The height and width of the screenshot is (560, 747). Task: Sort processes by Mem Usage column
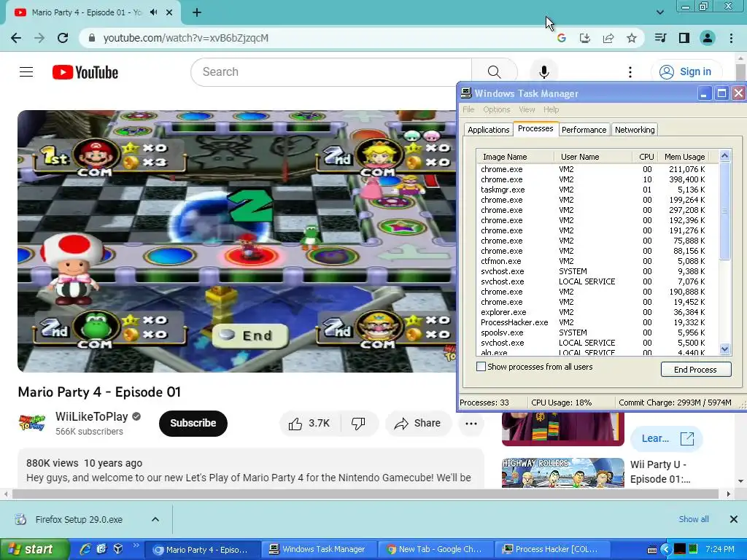(684, 157)
